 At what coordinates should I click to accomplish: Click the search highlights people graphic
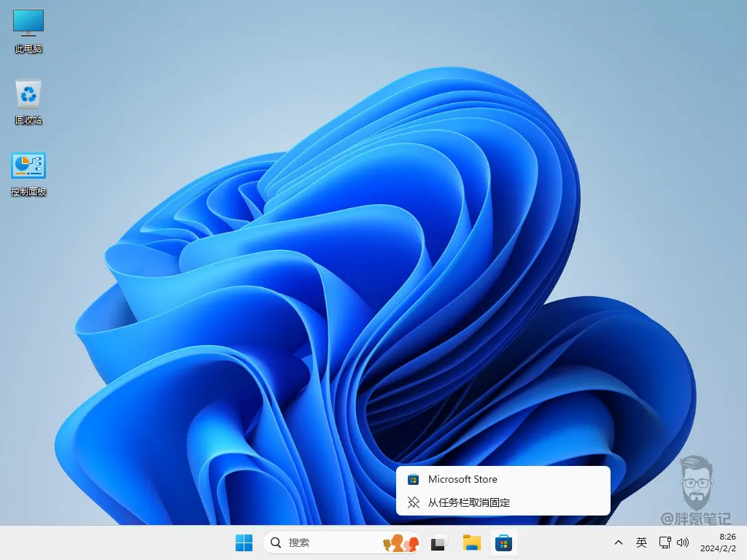[x=401, y=542]
